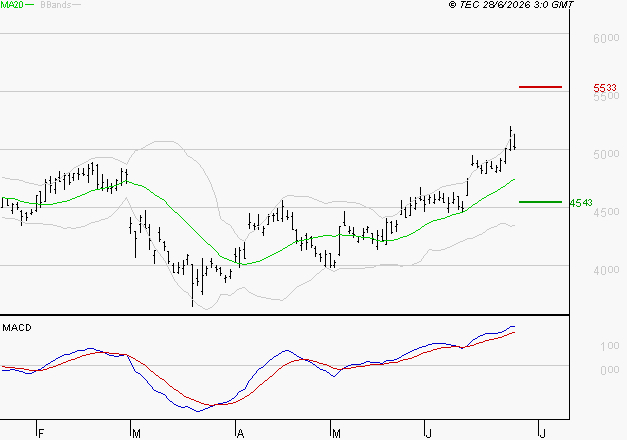This screenshot has height=440, width=627.
Task: Click the lowest price bar in March
Action: coord(193,285)
